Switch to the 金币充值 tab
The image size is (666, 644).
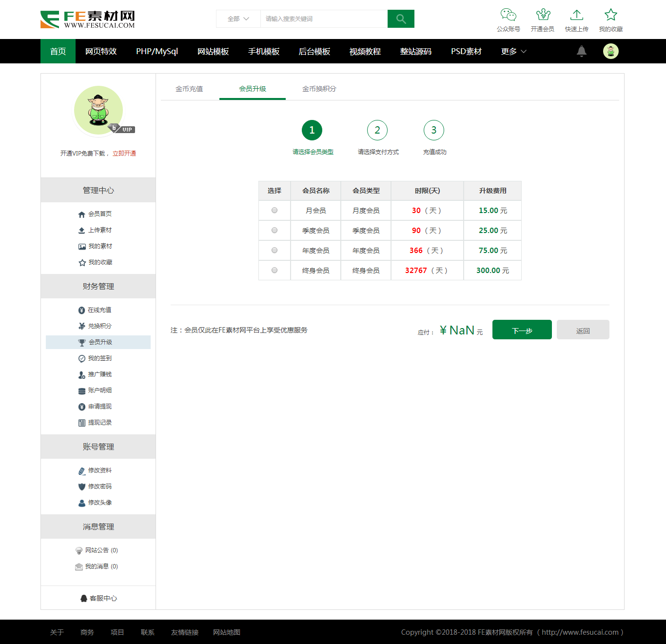pos(189,89)
